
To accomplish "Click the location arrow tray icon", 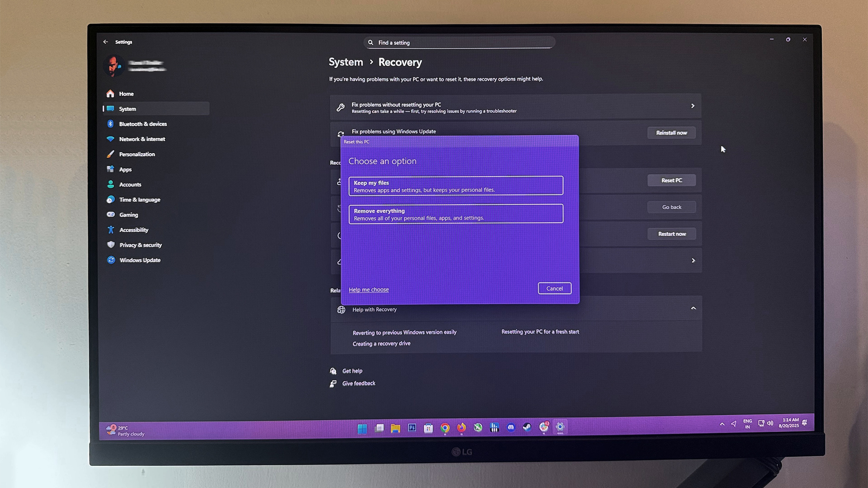I will (733, 424).
